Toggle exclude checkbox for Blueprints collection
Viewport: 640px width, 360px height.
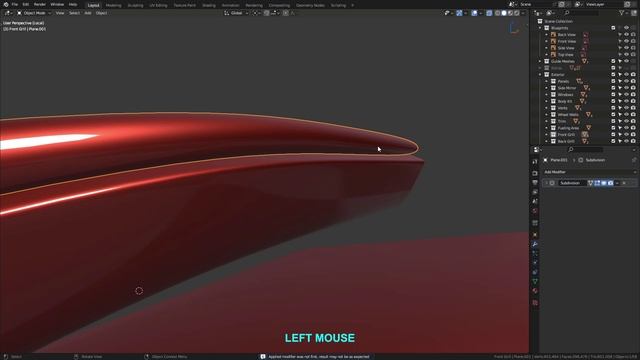613,28
